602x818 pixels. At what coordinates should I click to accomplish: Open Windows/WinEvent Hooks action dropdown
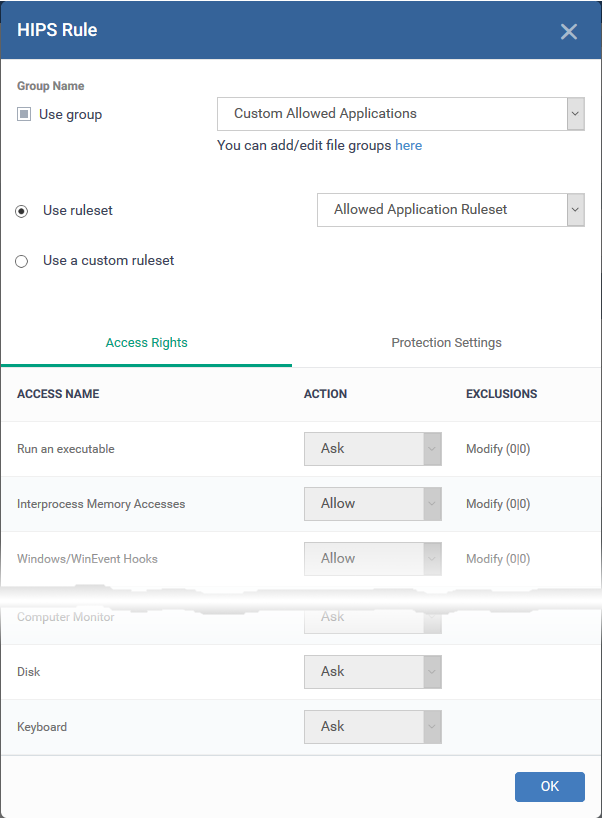(372, 559)
